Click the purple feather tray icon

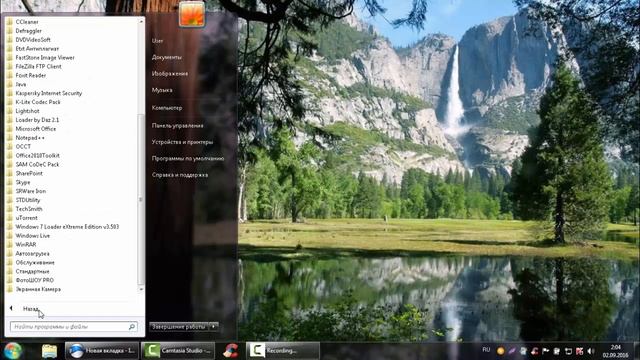click(512, 351)
